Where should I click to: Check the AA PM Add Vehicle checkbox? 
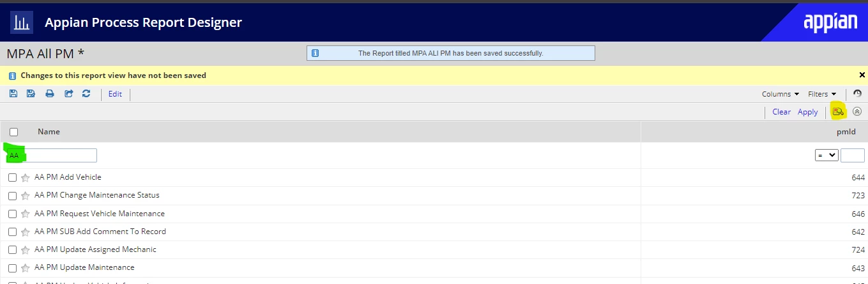click(x=12, y=178)
